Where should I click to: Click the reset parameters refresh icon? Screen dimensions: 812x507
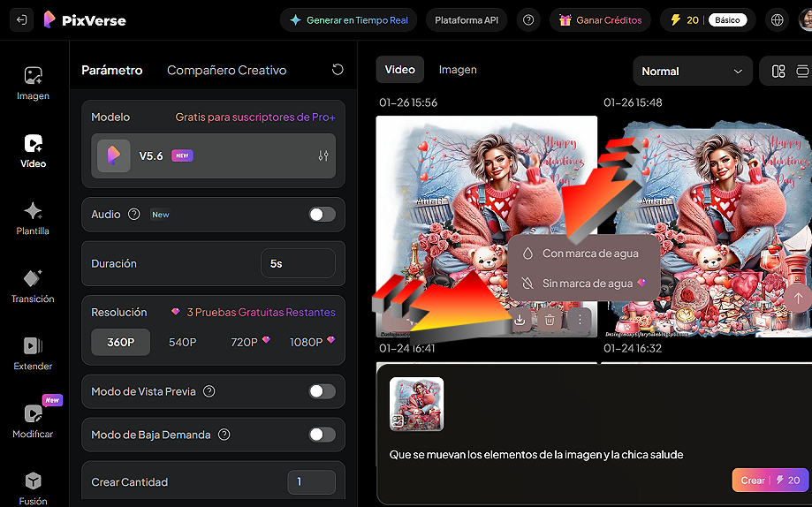click(338, 70)
